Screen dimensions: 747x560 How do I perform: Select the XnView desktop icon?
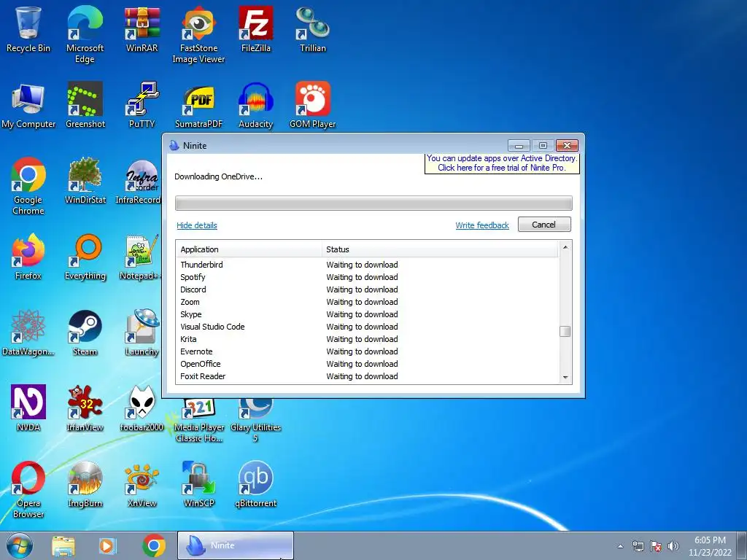[x=142, y=485]
